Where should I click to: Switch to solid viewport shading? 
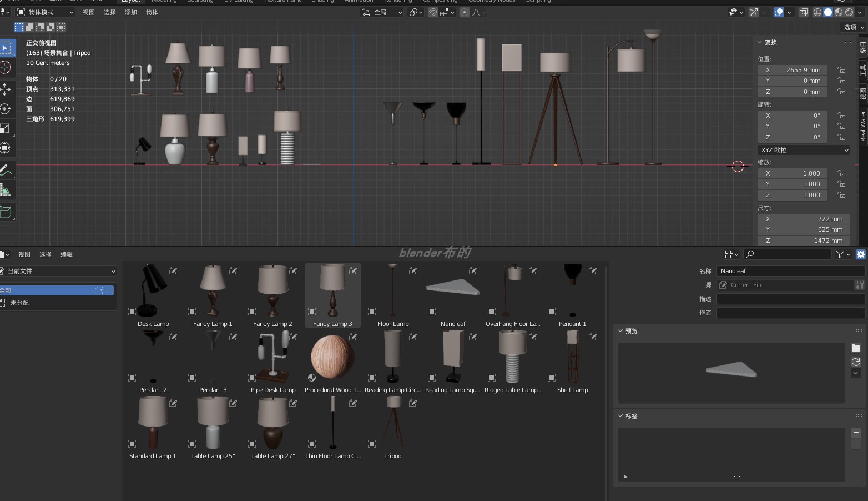[828, 12]
